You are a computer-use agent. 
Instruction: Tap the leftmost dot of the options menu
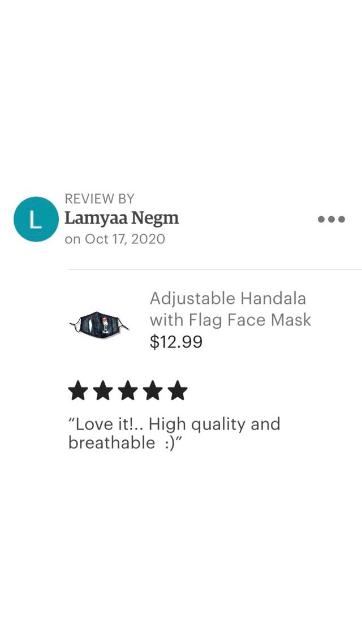pyautogui.click(x=321, y=219)
